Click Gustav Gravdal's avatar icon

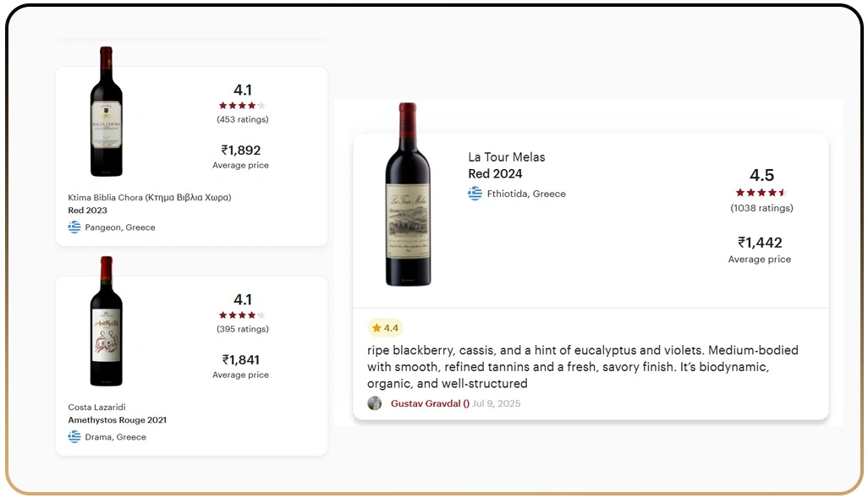[x=375, y=403]
